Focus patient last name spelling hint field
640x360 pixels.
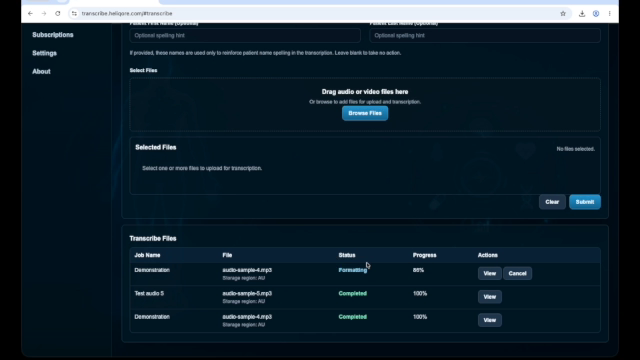pyautogui.click(x=485, y=36)
